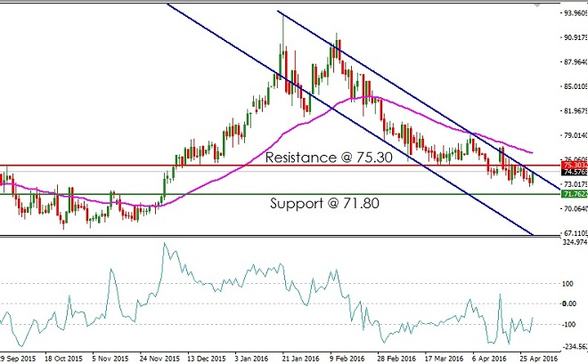The image size is (588, 364).
Task: Click the 90.917 price axis label
Action: [x=576, y=37]
